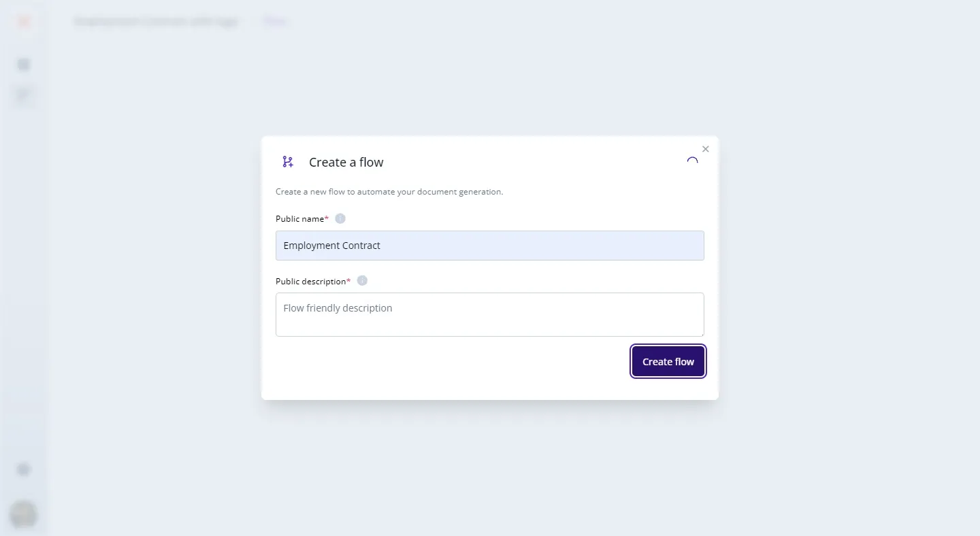980x536 pixels.
Task: Click the round icon above the user avatar
Action: pos(24,469)
